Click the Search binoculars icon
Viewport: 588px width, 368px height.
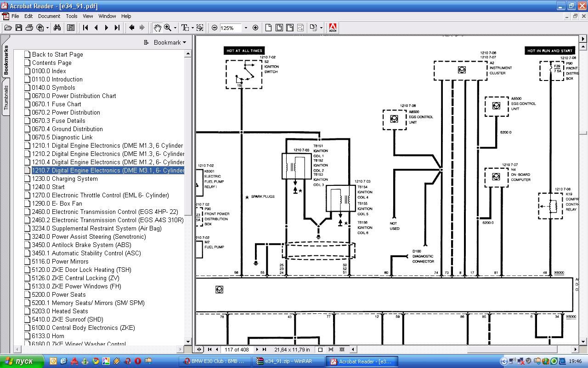57,28
